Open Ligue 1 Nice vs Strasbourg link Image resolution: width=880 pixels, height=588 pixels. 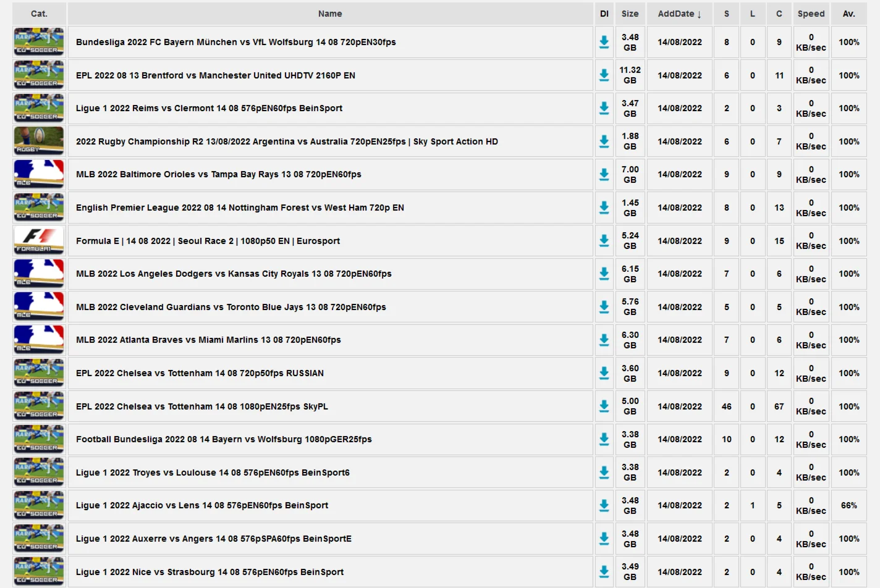click(x=209, y=572)
